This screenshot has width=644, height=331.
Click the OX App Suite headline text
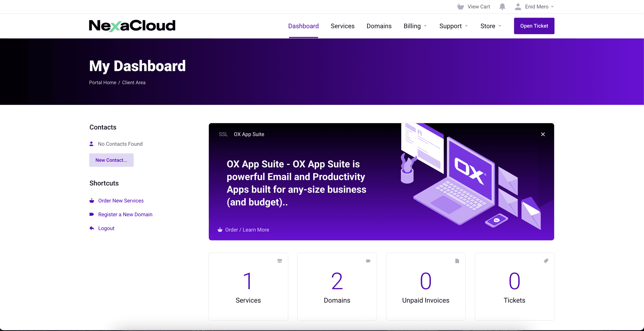(297, 183)
